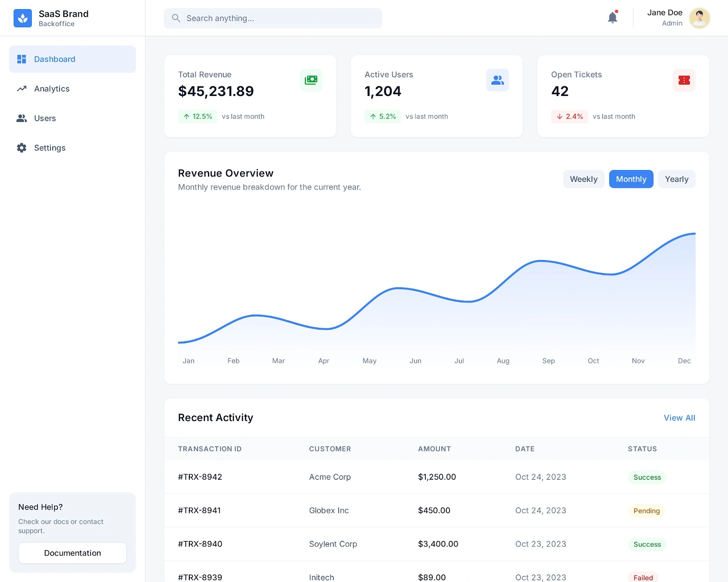Click the Open Tickets red ticket icon

[x=684, y=80]
